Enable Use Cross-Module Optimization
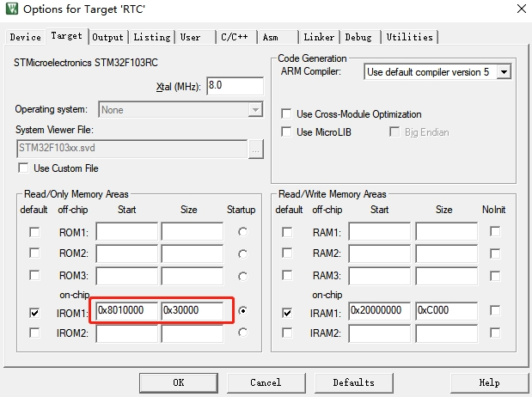This screenshot has width=532, height=397. [287, 114]
